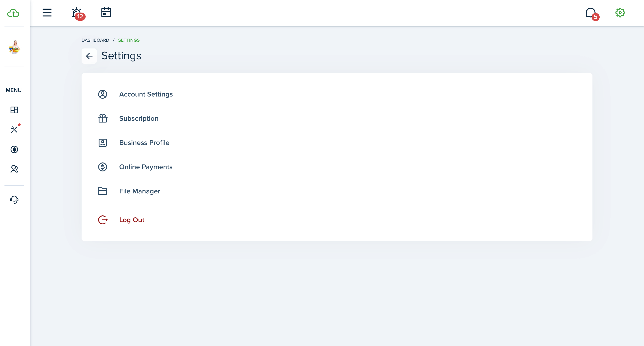Open the dollar coin icon in sidebar
The image size is (644, 346).
pyautogui.click(x=14, y=149)
